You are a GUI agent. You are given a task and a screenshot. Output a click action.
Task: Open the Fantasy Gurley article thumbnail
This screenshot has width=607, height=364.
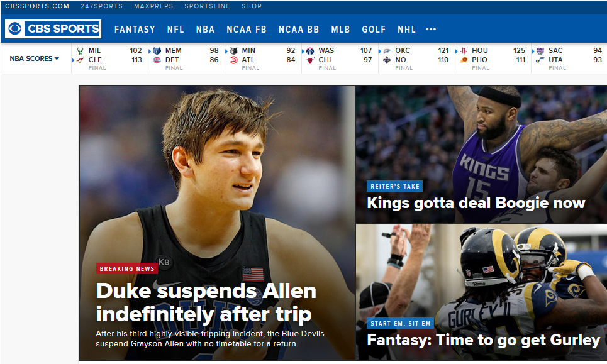tap(481, 292)
